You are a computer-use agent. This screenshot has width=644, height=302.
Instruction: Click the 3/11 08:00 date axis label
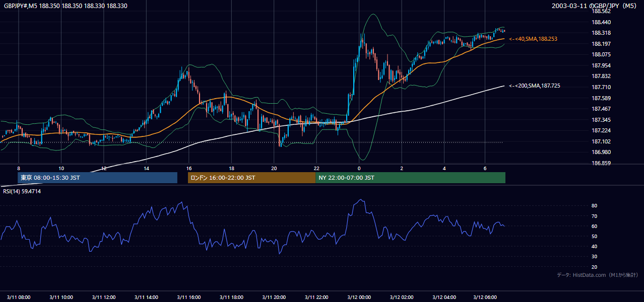[x=19, y=297]
